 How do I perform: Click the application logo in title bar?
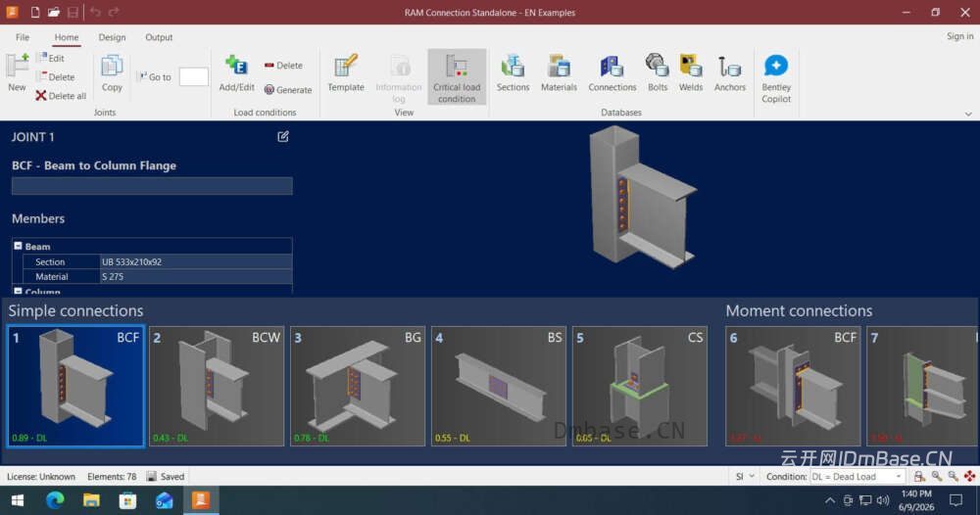click(x=12, y=12)
